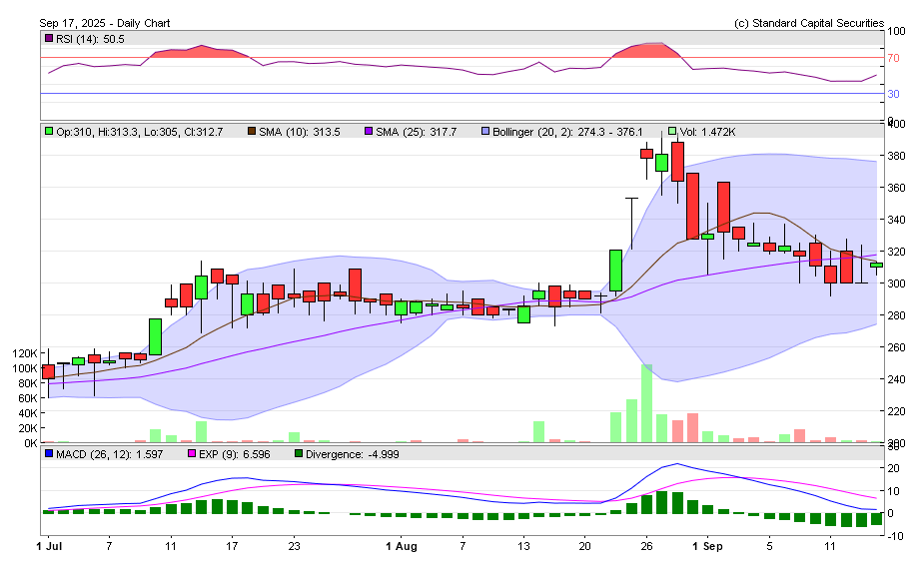Click the '1 Aug' date axis label
This screenshot has width=924, height=566.
pos(402,546)
